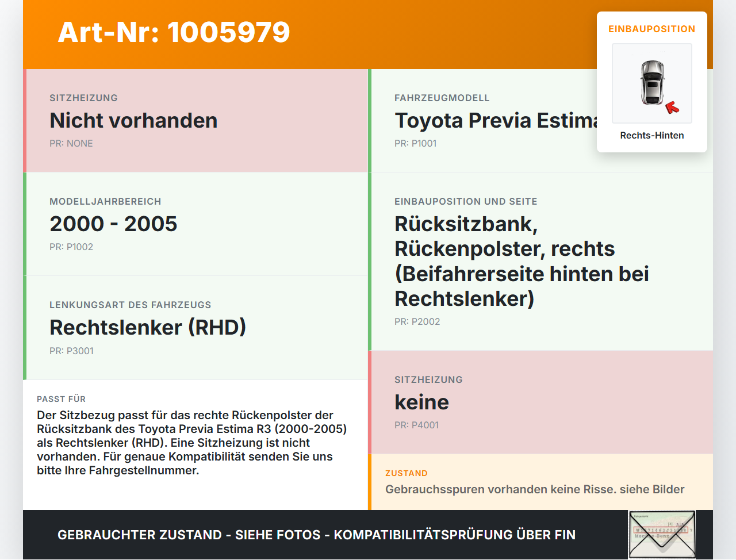Screen dimensions: 736x560
Task: Click the 'Rechtslenker (RHD)' value
Action: coord(148,327)
